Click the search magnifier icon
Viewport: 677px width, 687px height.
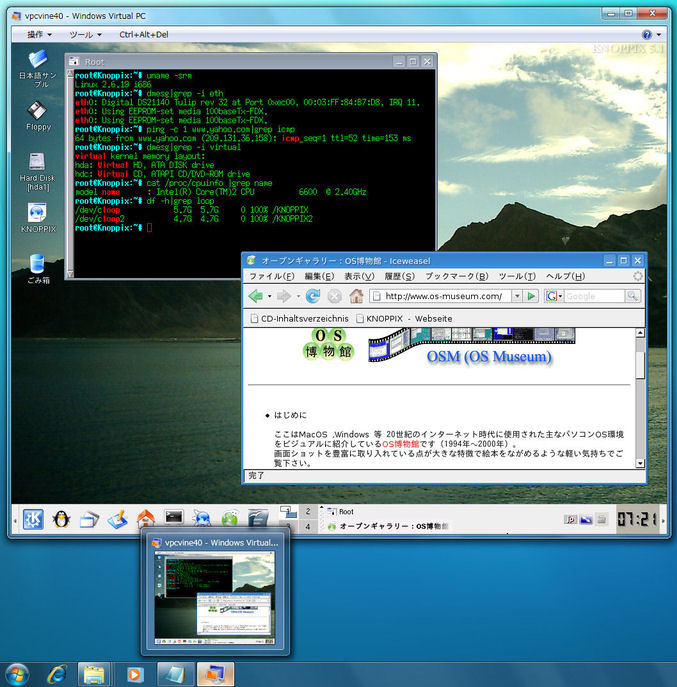pyautogui.click(x=632, y=296)
